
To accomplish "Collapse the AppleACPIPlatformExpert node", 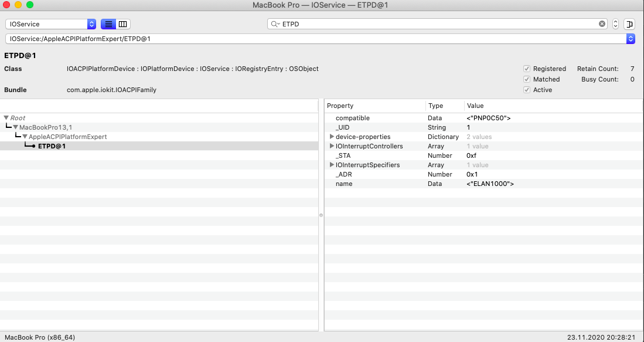I will click(24, 136).
